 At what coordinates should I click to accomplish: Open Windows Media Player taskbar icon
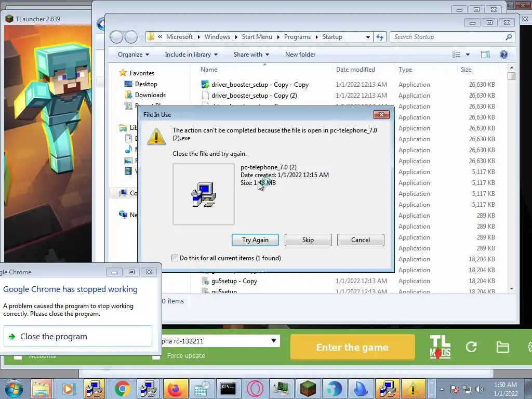click(68, 389)
